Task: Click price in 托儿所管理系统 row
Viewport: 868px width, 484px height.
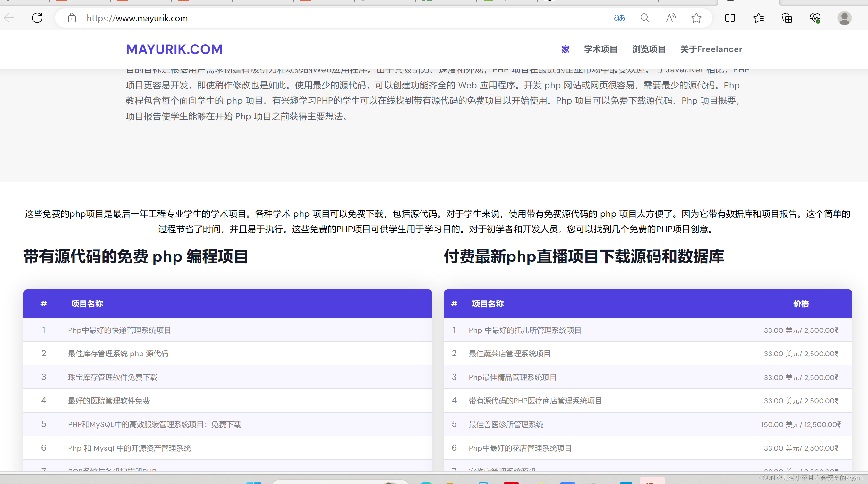Action: [x=801, y=330]
